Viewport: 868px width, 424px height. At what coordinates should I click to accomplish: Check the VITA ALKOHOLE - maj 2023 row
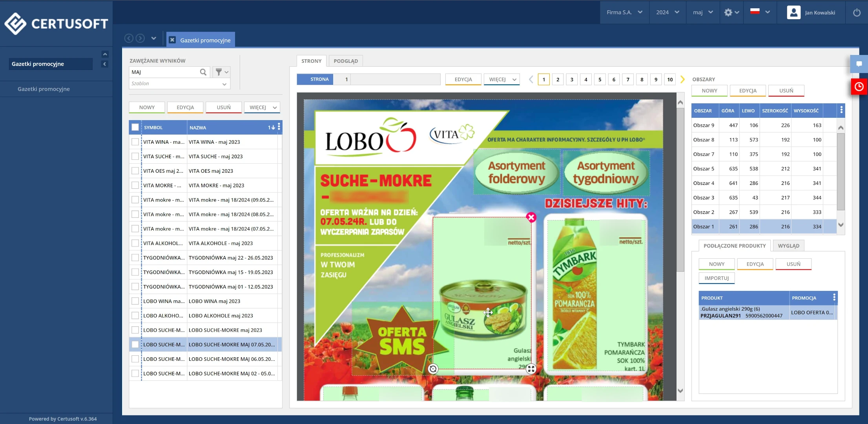tap(135, 243)
